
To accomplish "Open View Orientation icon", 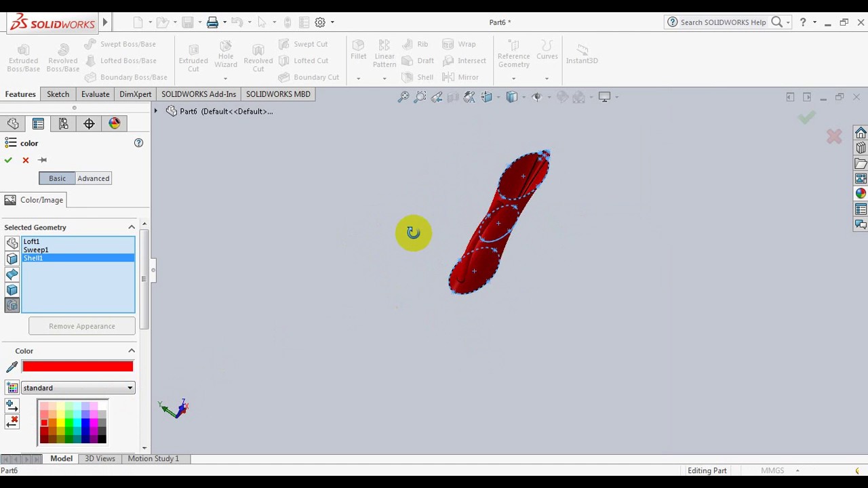I will [487, 97].
